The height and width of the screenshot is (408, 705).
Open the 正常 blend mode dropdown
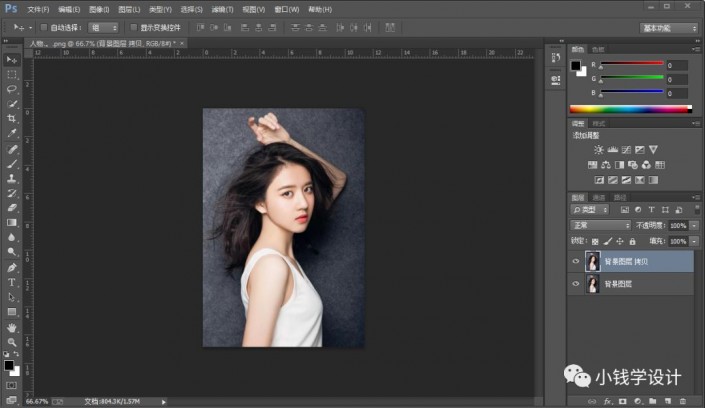click(x=601, y=225)
